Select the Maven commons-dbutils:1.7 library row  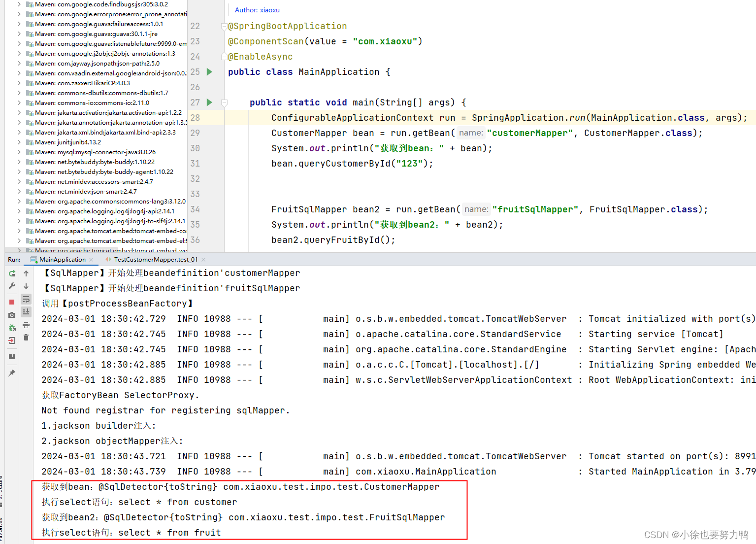pos(96,93)
